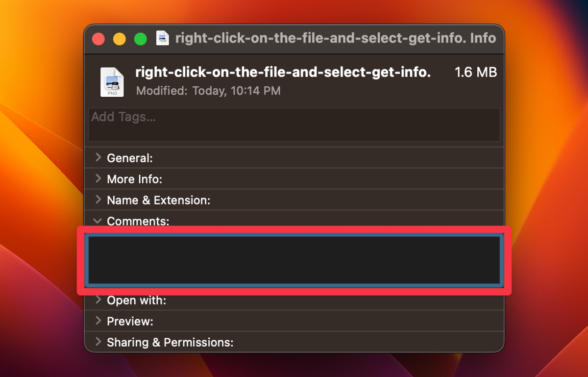The height and width of the screenshot is (377, 588).
Task: Click the highlighted Comments text box
Action: coord(294,260)
